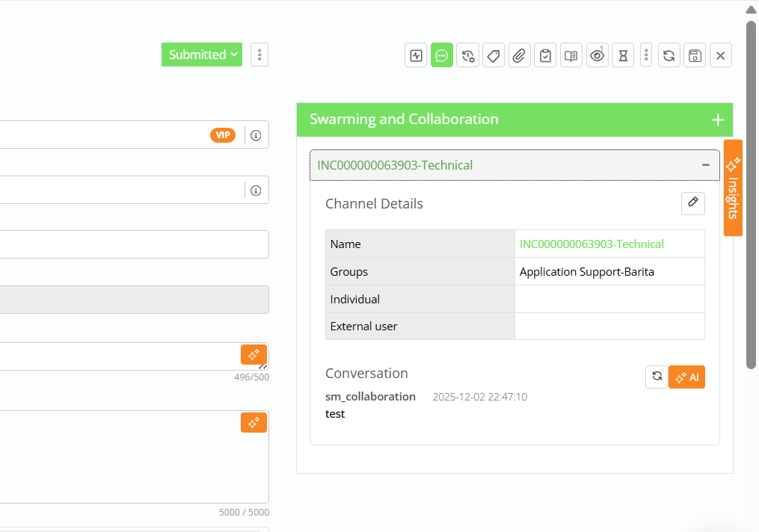
Task: Refresh the ticket using the top toolbar refresh icon
Action: tap(669, 55)
